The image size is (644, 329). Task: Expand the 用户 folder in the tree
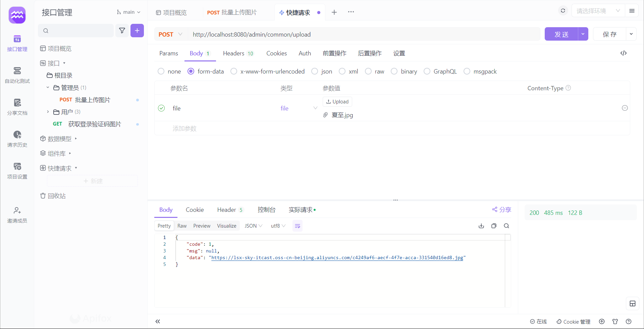pyautogui.click(x=48, y=112)
